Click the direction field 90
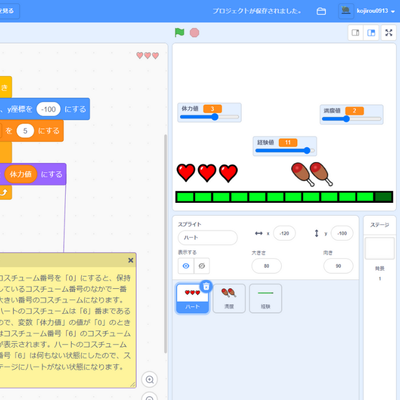Viewport: 400px width, 400px height. 338,266
